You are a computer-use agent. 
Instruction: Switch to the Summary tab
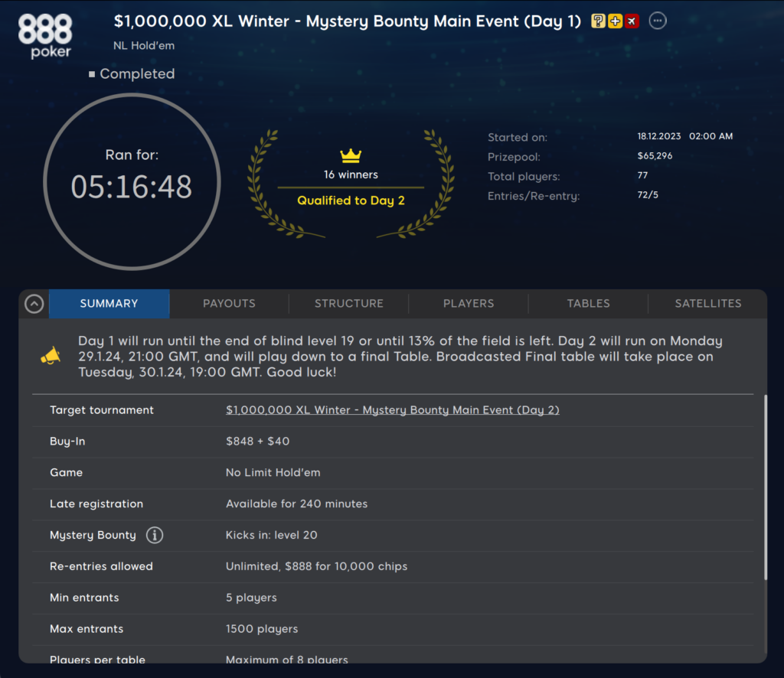pos(109,304)
